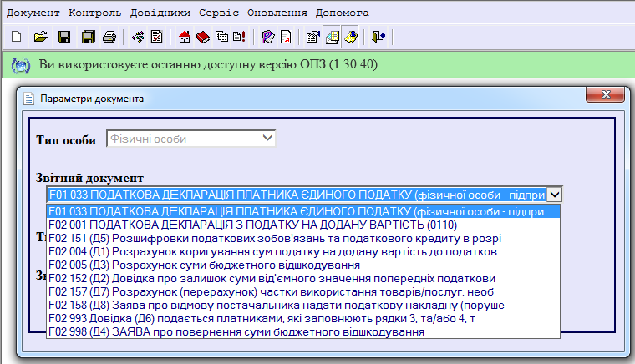
Task: Click the red book reference icon
Action: 203,37
